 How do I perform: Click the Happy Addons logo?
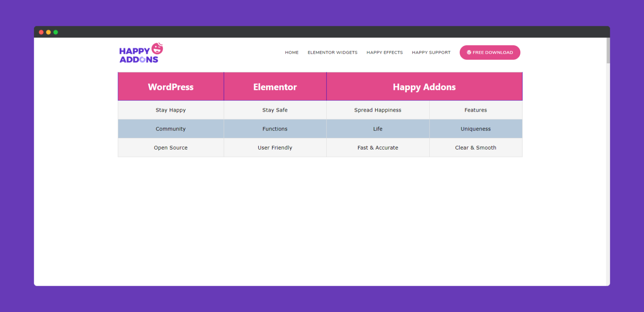141,53
